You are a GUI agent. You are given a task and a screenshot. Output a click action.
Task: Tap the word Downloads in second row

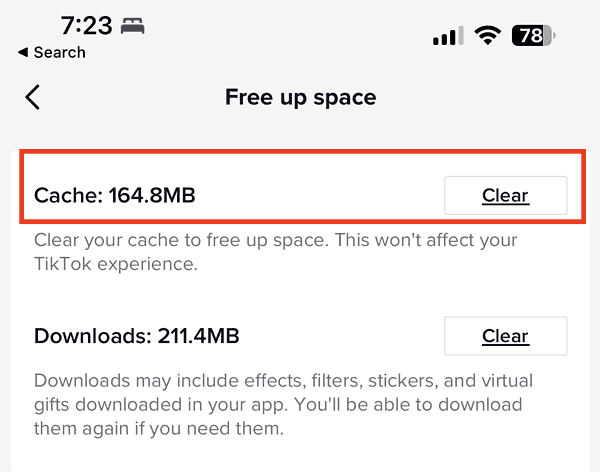coord(92,335)
